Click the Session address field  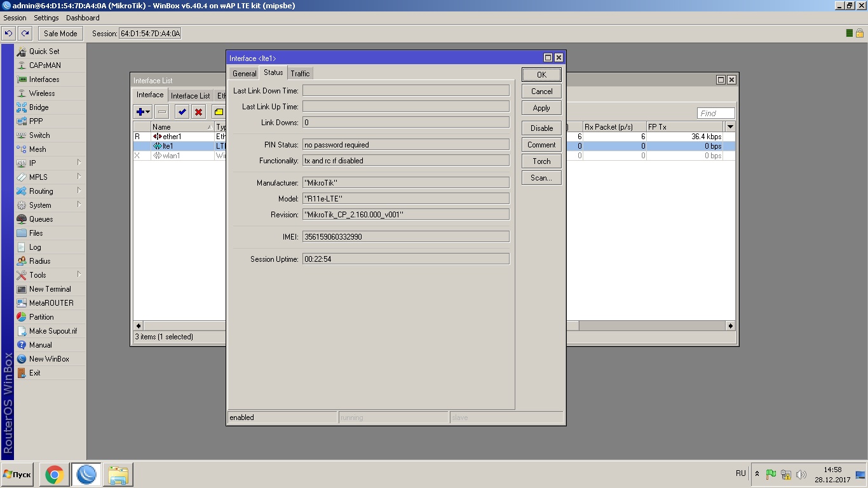(x=151, y=33)
